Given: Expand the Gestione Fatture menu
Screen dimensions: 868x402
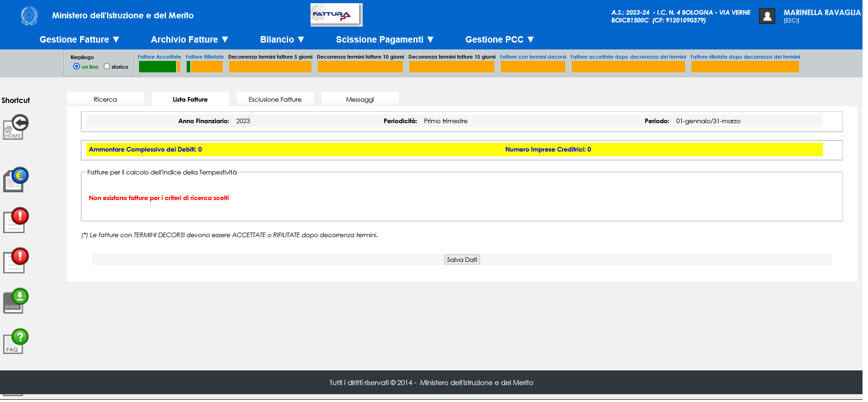Looking at the screenshot, I should (x=79, y=40).
